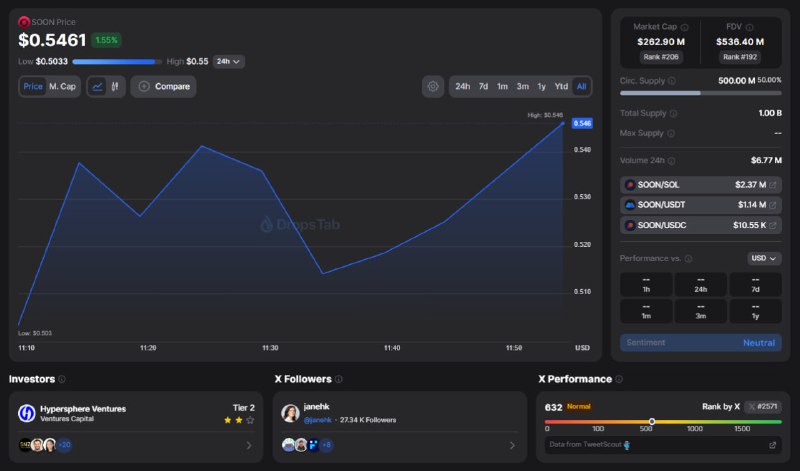The width and height of the screenshot is (800, 471).
Task: Expand the X Followers list chevron
Action: 512,445
